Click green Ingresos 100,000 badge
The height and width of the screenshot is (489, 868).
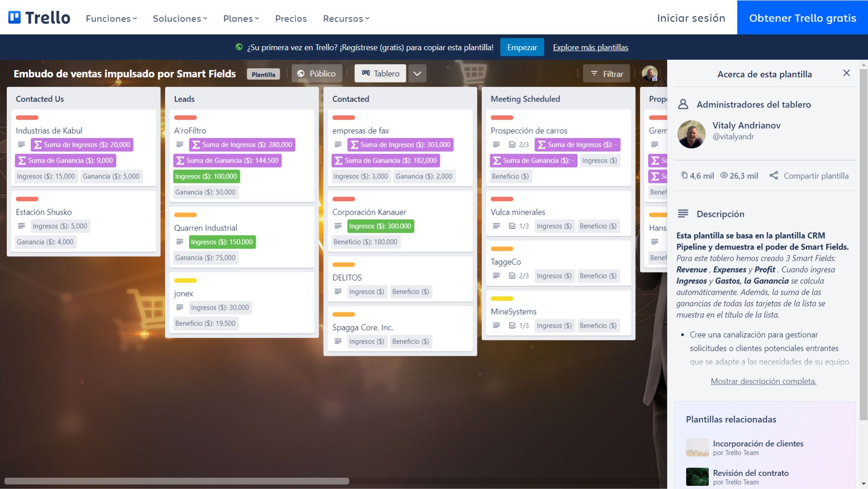206,176
